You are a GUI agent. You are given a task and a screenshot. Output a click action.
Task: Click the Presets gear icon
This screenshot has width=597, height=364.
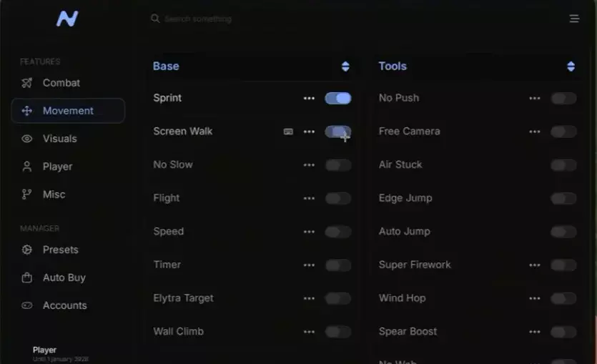(26, 250)
